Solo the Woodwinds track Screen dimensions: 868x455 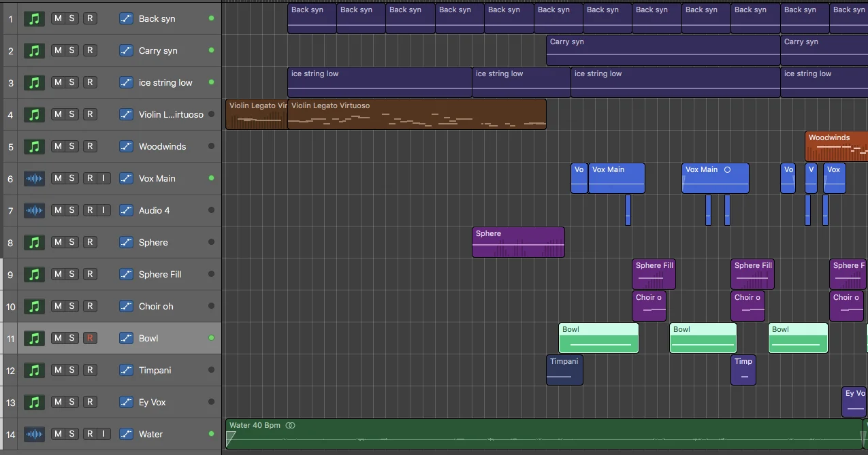pos(72,146)
